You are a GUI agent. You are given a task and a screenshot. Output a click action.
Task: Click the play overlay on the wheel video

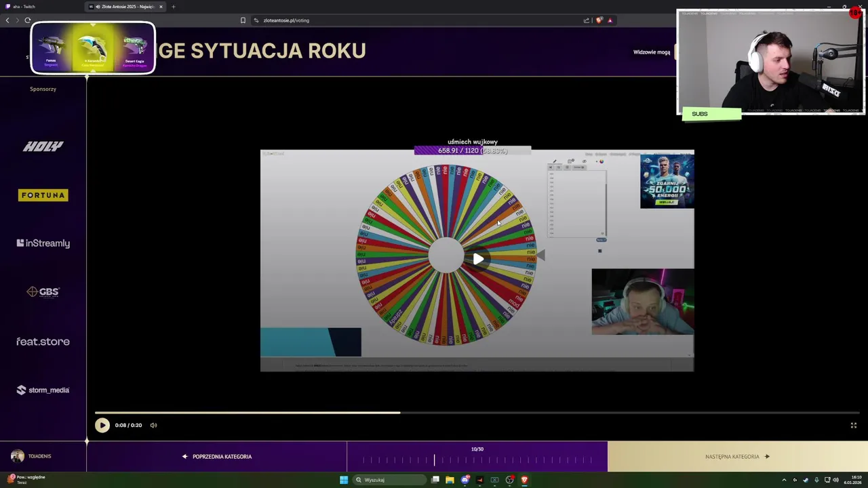pos(478,259)
